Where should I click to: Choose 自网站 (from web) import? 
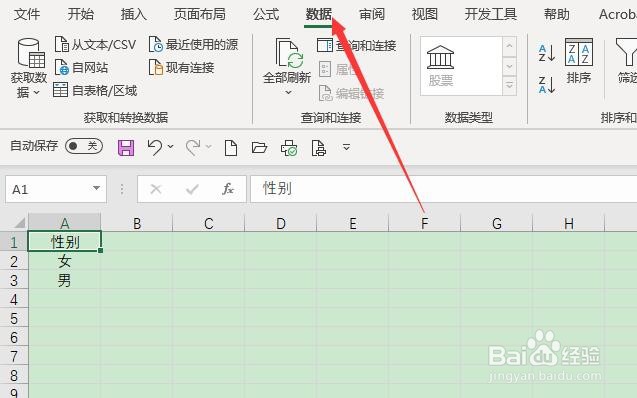click(x=81, y=67)
